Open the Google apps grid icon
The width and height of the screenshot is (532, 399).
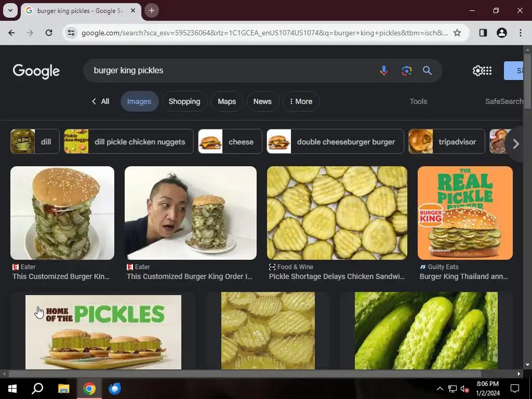tap(487, 71)
